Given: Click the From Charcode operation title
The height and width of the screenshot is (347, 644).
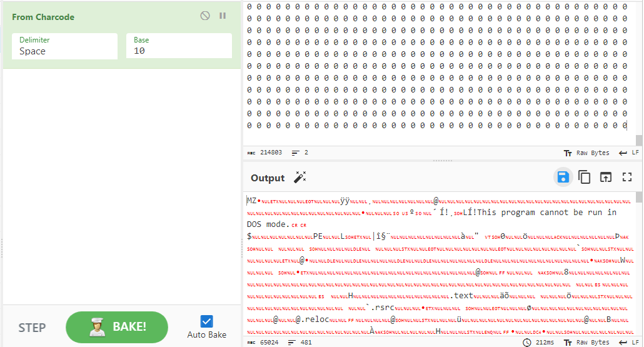Looking at the screenshot, I should point(43,17).
